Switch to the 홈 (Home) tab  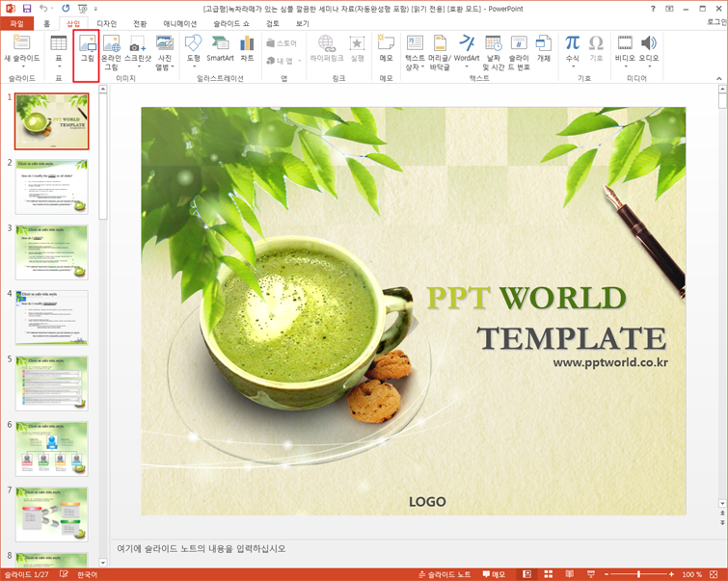(46, 24)
